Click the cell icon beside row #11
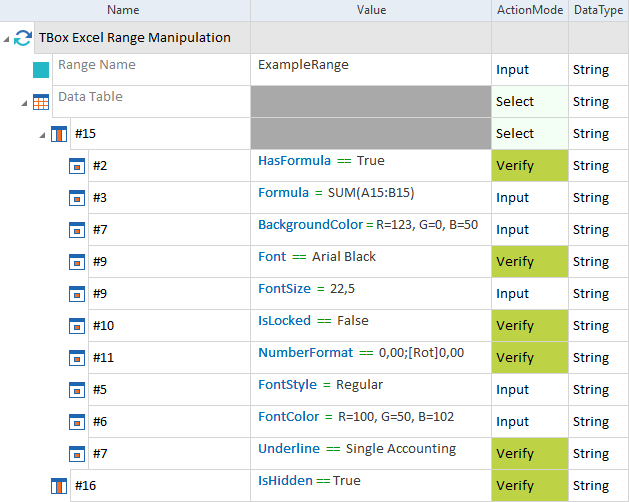 pos(77,358)
